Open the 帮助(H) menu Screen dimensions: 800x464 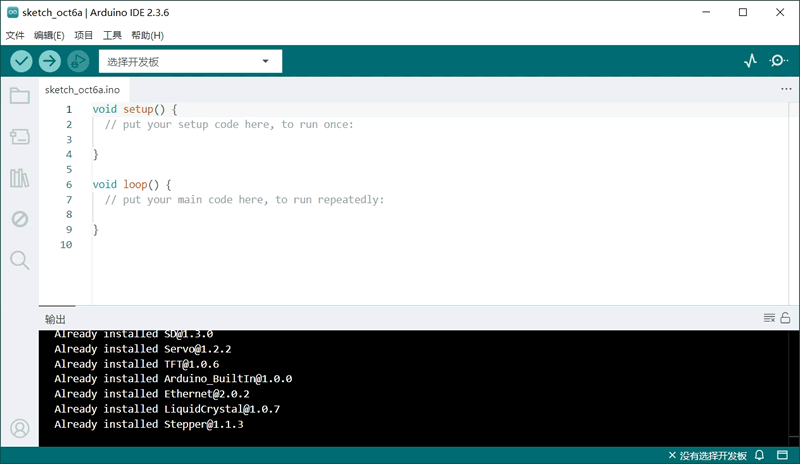coord(147,35)
